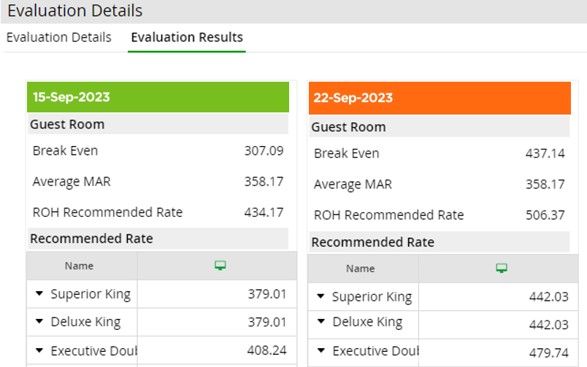Viewport: 587px width, 367px height.
Task: Click the orange 22-Sep-2023 date header
Action: [440, 98]
